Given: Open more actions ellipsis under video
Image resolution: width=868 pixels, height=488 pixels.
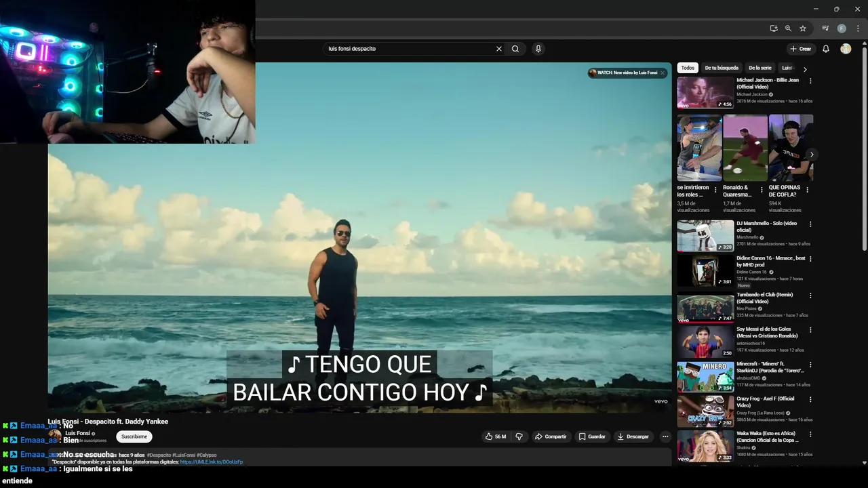Looking at the screenshot, I should point(665,436).
